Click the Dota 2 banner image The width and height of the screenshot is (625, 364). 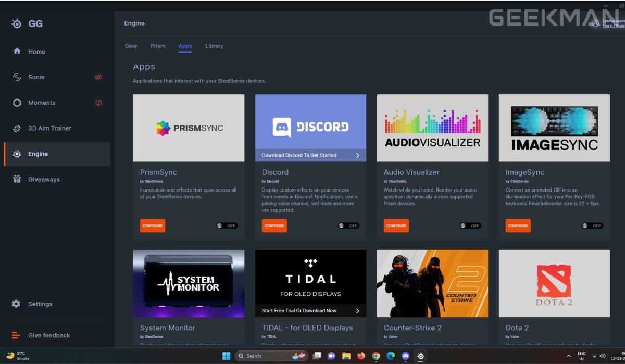pos(554,283)
